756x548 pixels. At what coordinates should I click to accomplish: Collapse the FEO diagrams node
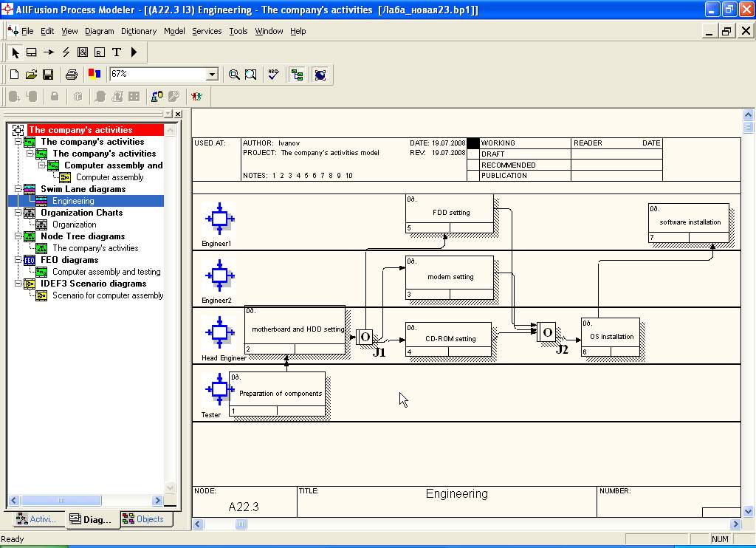point(18,260)
